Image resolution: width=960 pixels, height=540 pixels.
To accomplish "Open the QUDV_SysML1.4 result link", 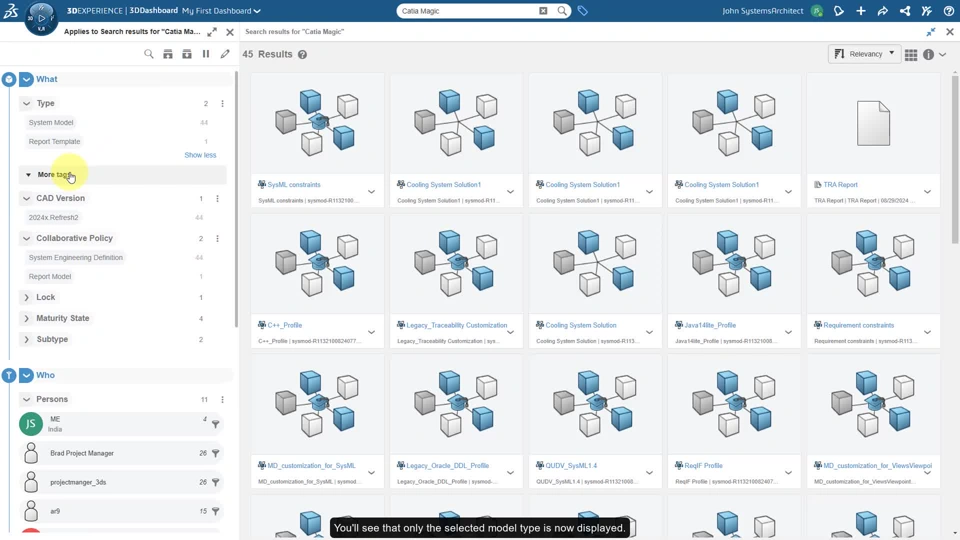I will [x=571, y=465].
